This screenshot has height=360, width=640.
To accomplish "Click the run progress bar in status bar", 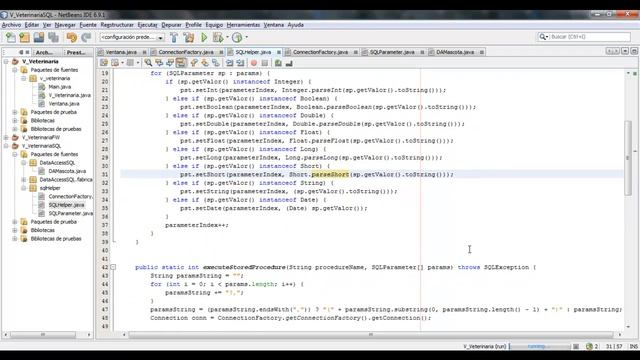I will click(x=540, y=347).
